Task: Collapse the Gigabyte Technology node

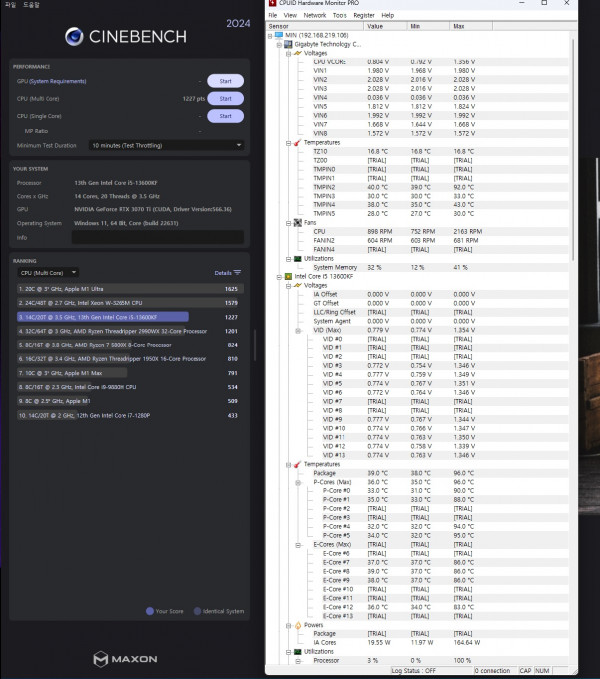Action: click(x=279, y=45)
